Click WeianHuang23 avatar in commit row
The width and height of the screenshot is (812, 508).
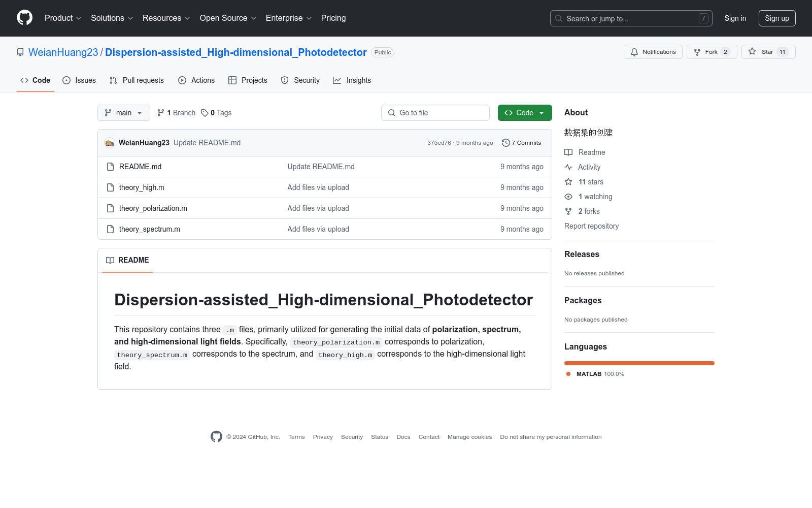pos(110,143)
